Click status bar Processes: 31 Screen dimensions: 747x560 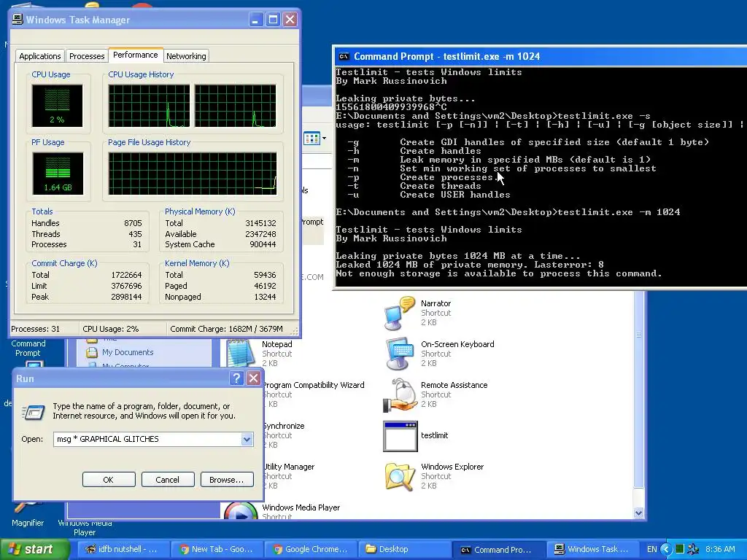pyautogui.click(x=36, y=329)
